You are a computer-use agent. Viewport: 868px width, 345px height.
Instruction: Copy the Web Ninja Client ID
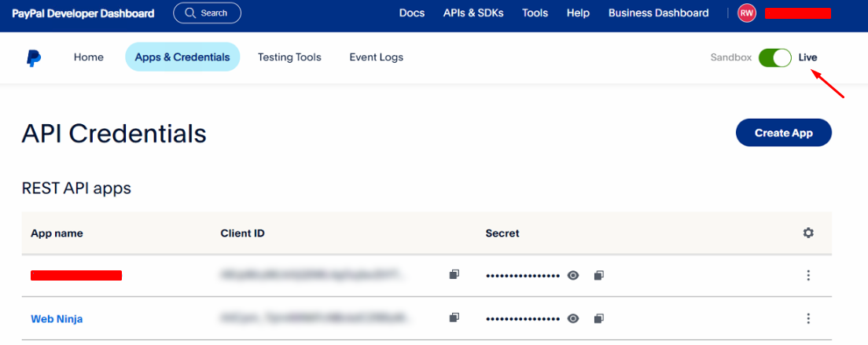pyautogui.click(x=454, y=318)
